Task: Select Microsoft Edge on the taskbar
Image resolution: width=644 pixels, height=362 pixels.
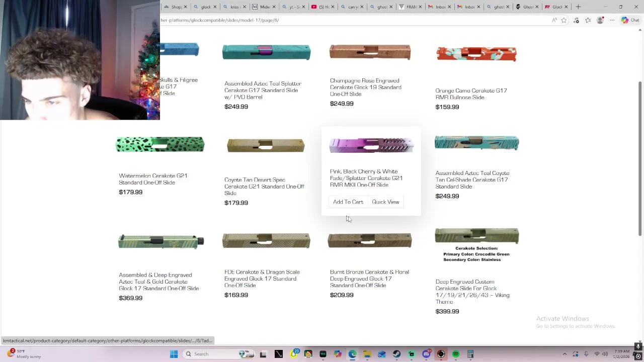Action: tap(352, 354)
